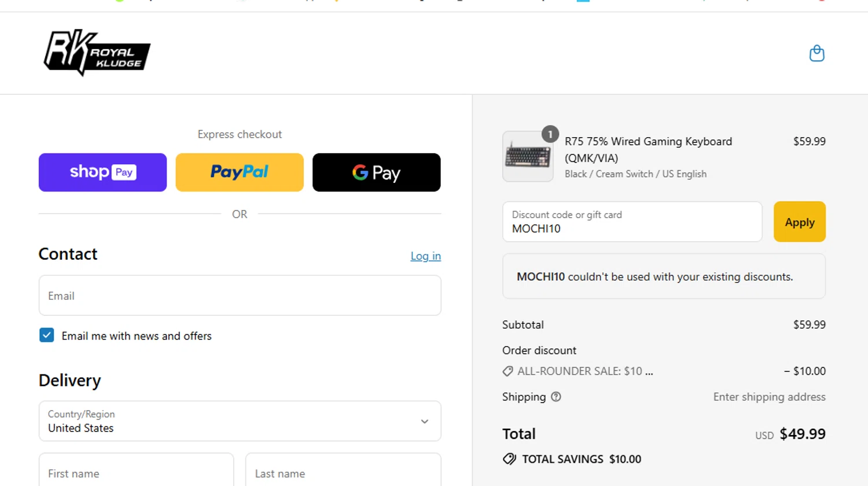The height and width of the screenshot is (486, 868).
Task: Follow the Log in link
Action: 425,256
